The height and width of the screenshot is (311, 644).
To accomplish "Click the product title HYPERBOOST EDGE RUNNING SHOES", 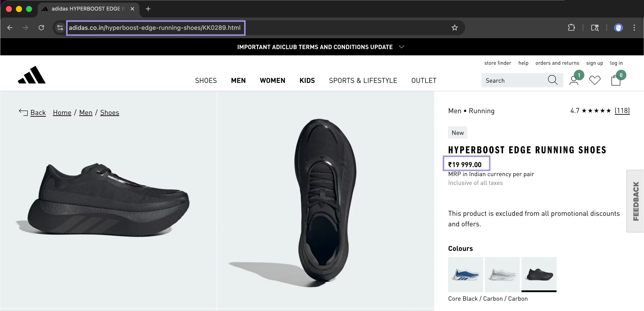I will (x=527, y=150).
